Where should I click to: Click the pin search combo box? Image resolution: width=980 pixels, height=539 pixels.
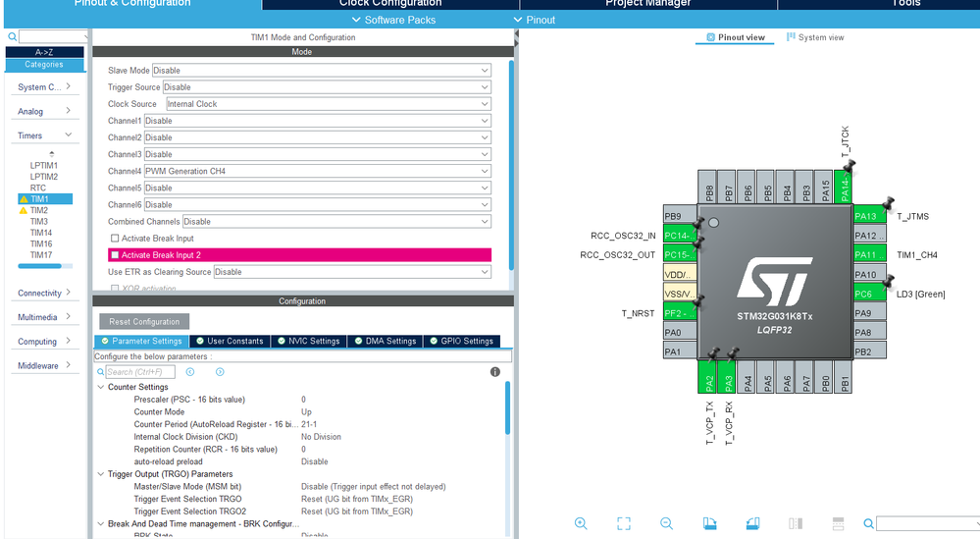click(927, 523)
